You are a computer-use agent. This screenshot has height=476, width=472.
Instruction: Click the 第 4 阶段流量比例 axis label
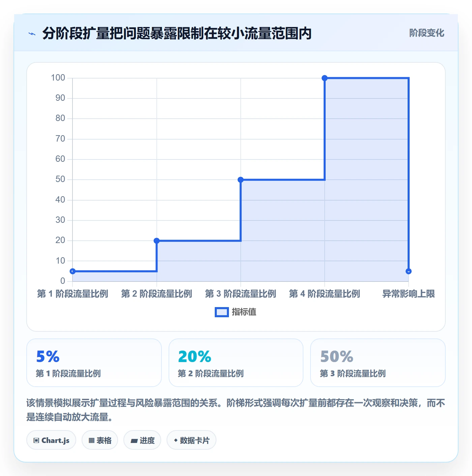coord(325,294)
